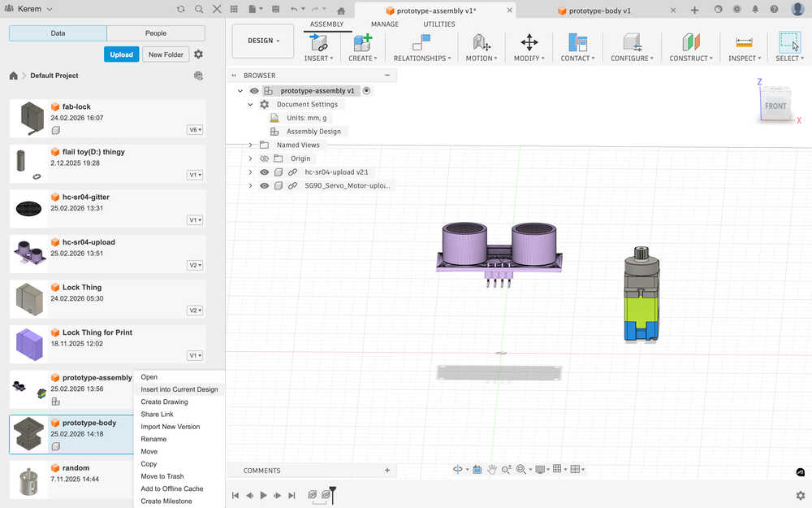Image resolution: width=812 pixels, height=508 pixels.
Task: Choose Rename from context menu
Action: click(153, 439)
